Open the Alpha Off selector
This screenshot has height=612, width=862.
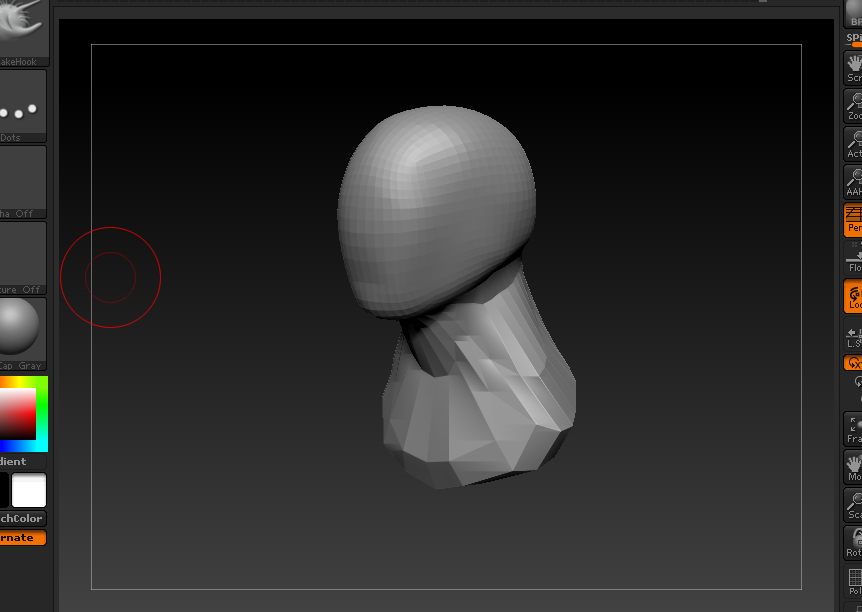click(22, 182)
